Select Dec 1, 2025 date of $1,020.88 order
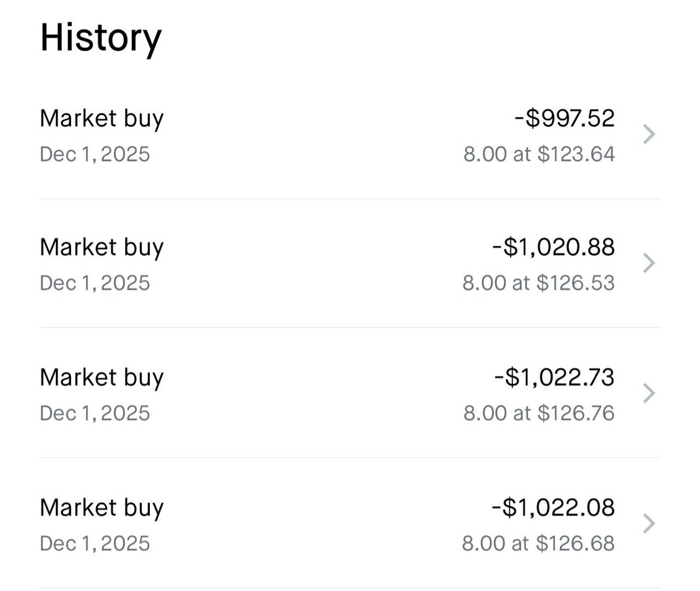Screen dimensions: 700x591 pos(94,284)
